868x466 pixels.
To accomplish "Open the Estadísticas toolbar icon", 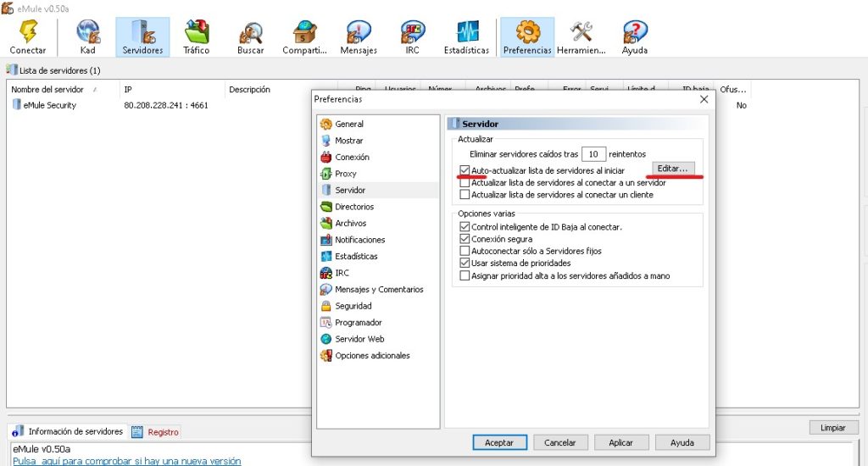I will tap(467, 37).
